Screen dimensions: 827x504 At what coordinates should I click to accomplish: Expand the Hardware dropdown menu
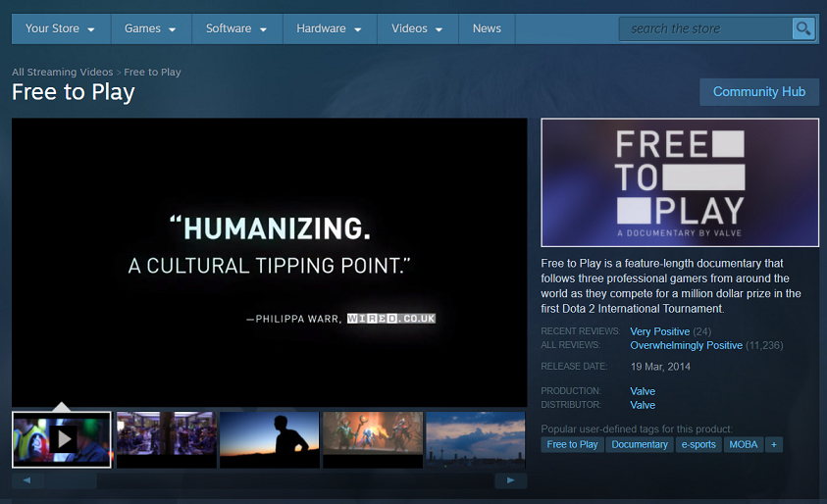(x=330, y=28)
